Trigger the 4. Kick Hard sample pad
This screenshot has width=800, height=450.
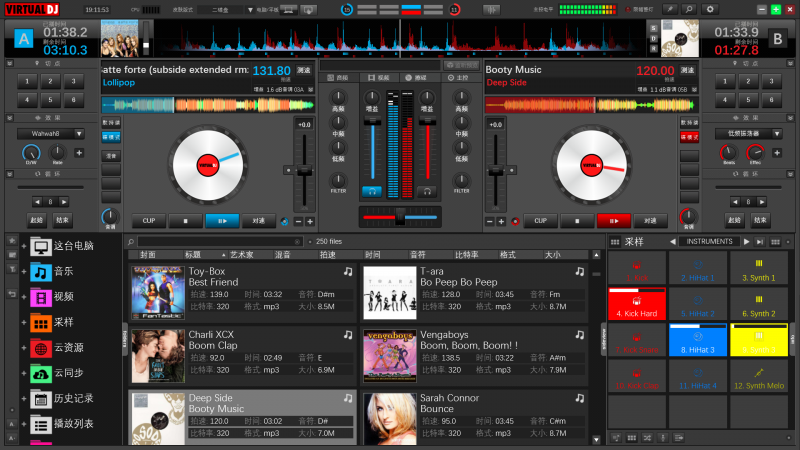[x=637, y=304]
